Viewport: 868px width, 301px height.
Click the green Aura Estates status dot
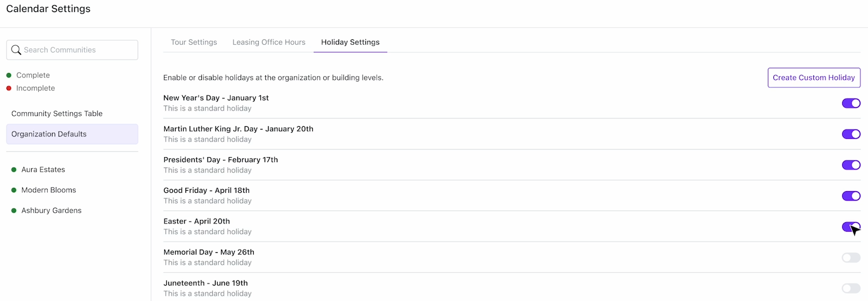coord(14,170)
